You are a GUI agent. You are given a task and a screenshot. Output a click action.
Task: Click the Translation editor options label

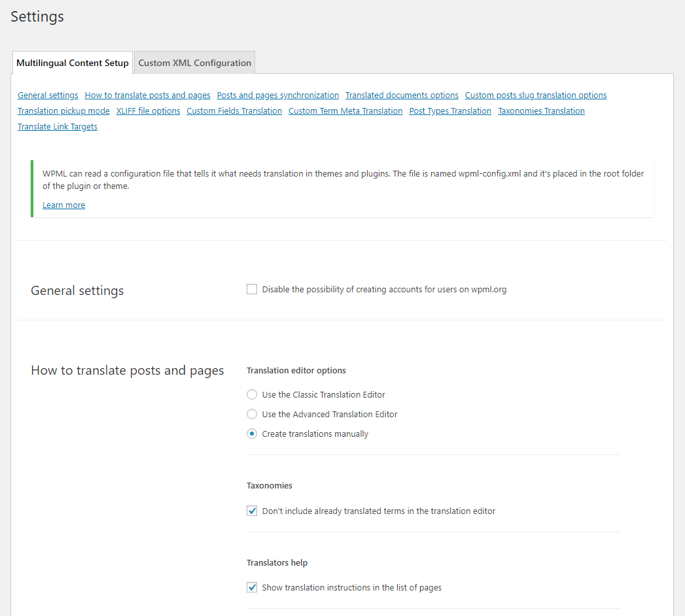tap(296, 371)
